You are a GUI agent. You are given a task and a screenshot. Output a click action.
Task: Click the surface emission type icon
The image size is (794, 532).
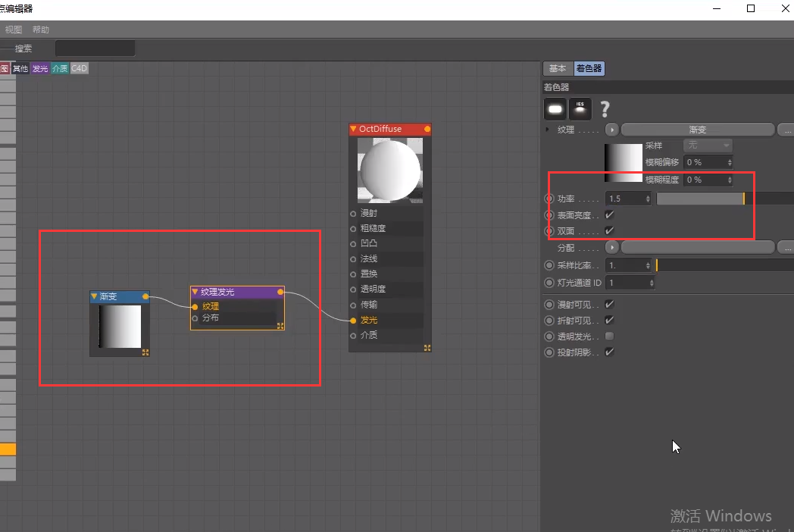[x=555, y=109]
